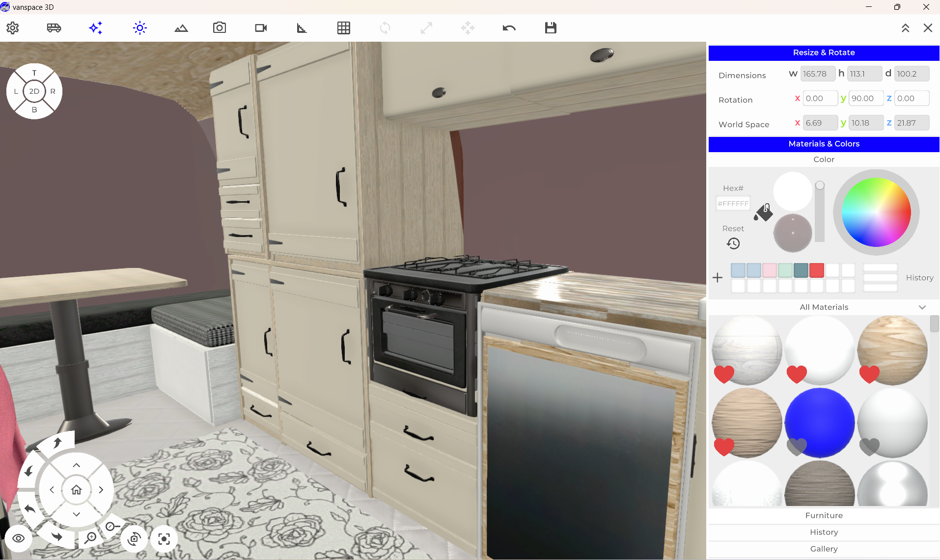Select the white marble material sphere

tap(747, 350)
